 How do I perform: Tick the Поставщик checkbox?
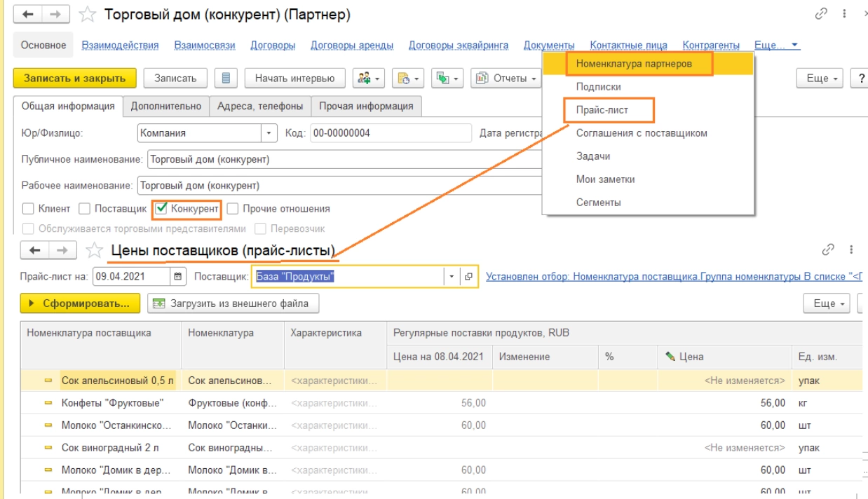84,208
